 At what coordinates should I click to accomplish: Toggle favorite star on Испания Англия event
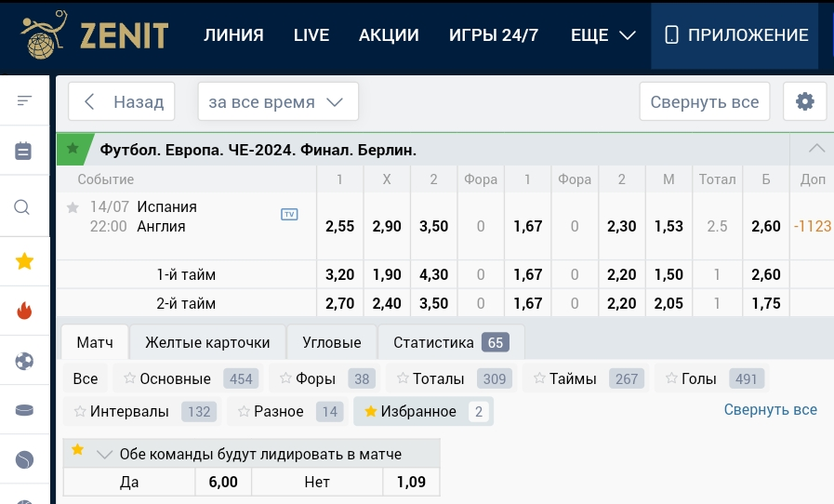[x=73, y=207]
